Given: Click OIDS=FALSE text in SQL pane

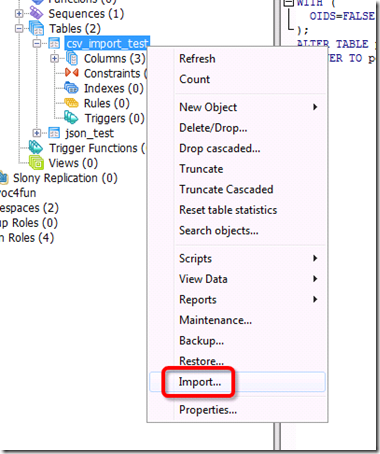Looking at the screenshot, I should [x=342, y=16].
